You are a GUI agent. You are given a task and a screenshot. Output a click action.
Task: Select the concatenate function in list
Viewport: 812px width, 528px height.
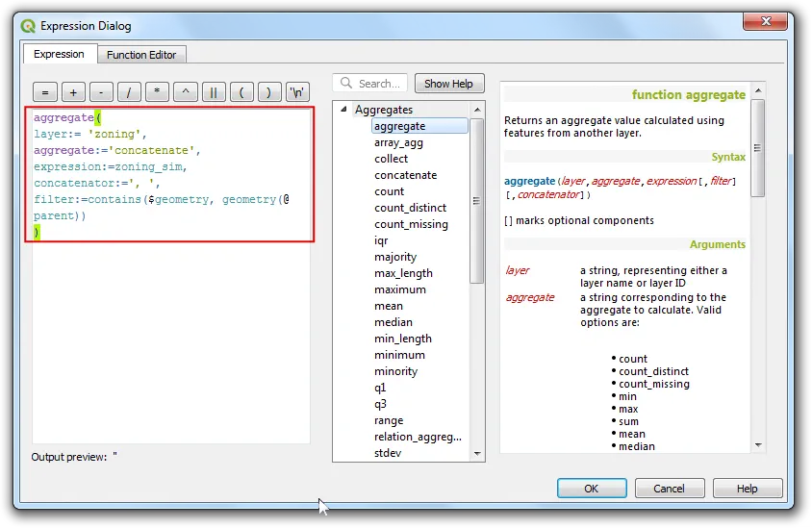coord(405,175)
